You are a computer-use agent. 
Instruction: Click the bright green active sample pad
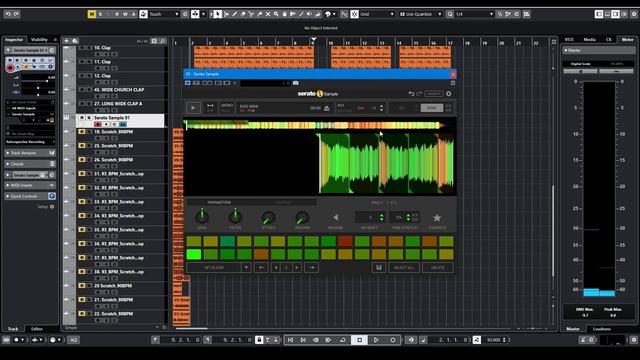(x=194, y=255)
